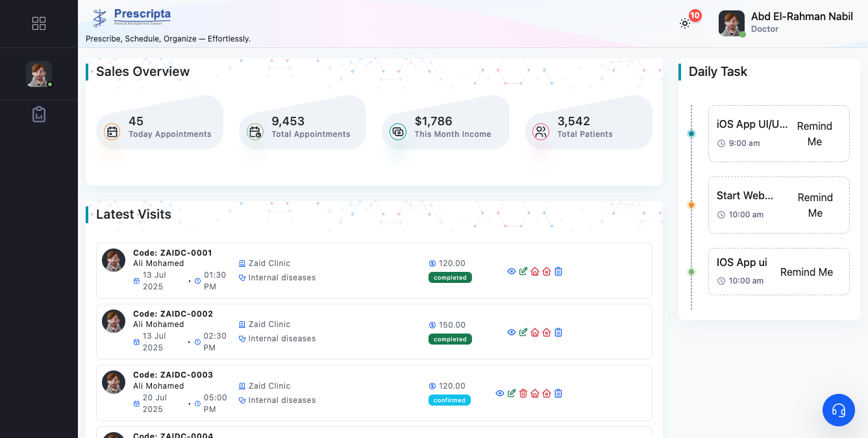
Task: Delete visit ZAIDC-0003 with the trash icon
Action: tap(523, 393)
